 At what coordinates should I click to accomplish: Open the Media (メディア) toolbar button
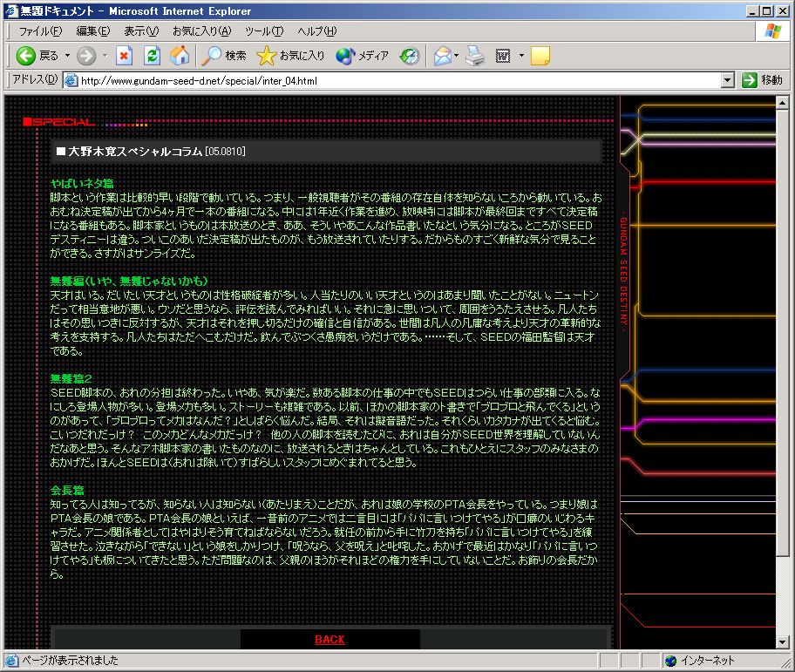pyautogui.click(x=362, y=56)
